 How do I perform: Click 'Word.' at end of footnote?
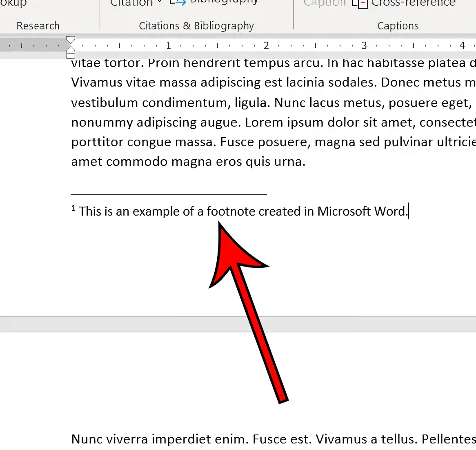point(391,212)
